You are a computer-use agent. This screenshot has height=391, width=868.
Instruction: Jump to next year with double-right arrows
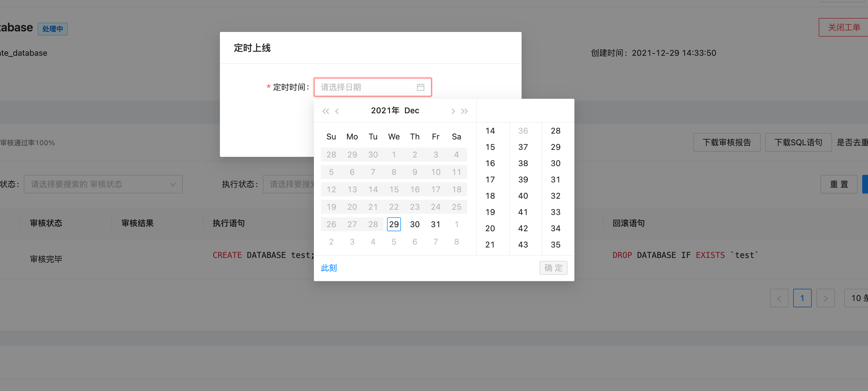[x=465, y=111]
